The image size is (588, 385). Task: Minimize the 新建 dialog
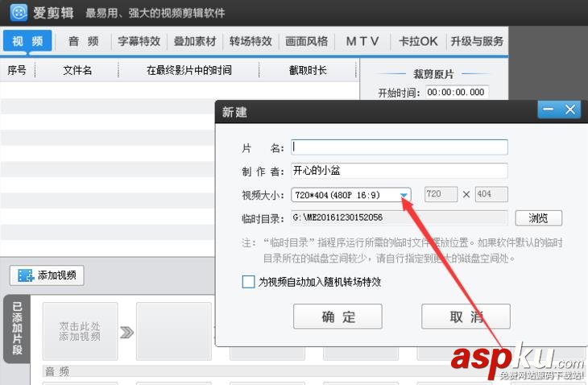pos(549,110)
